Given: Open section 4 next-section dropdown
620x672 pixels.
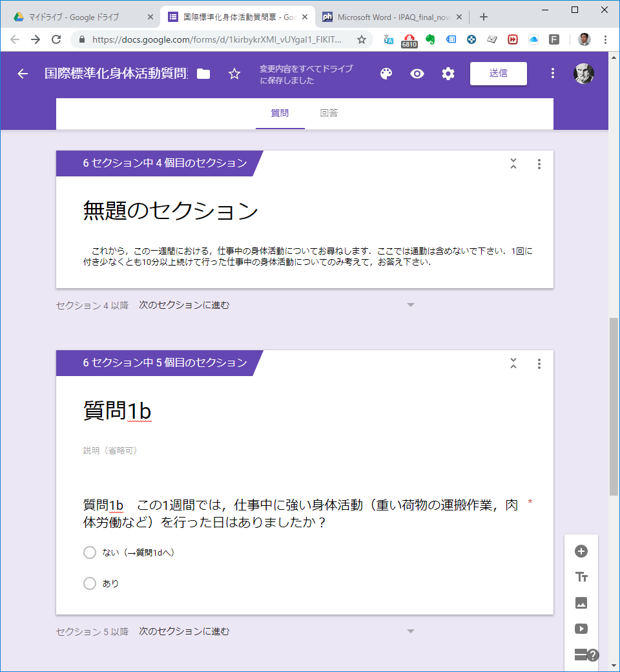Looking at the screenshot, I should [410, 305].
